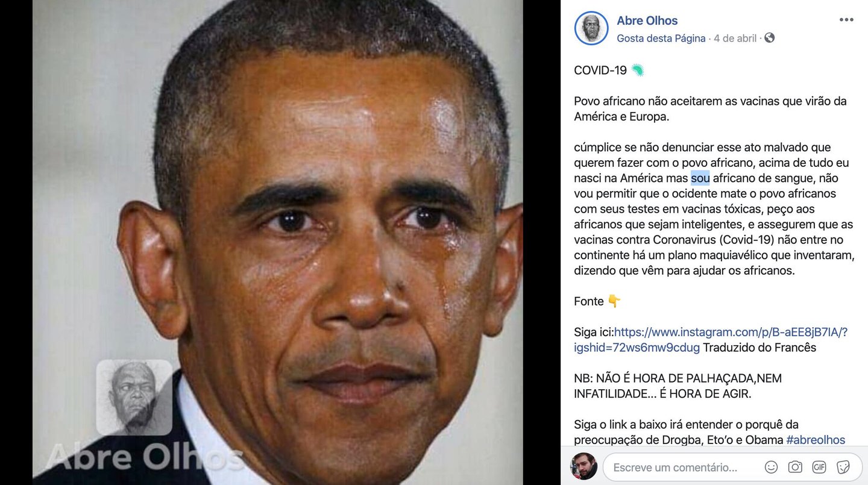Open the sticker picker icon

pos(843,467)
